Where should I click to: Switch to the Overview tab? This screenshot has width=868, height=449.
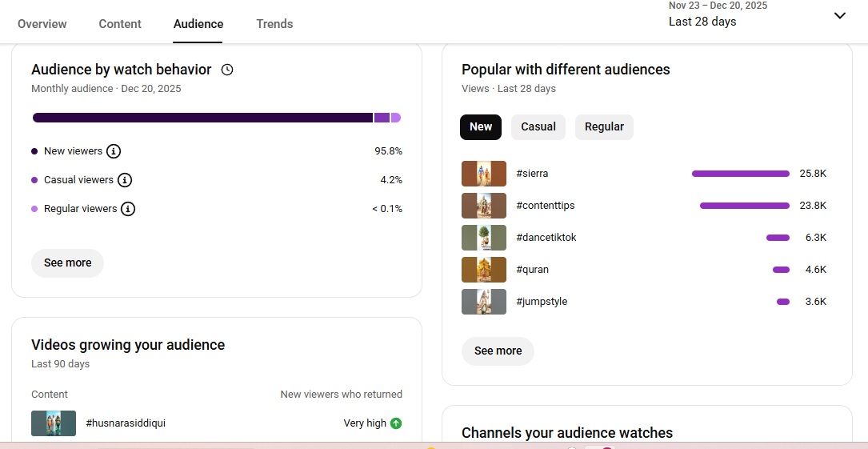(42, 24)
